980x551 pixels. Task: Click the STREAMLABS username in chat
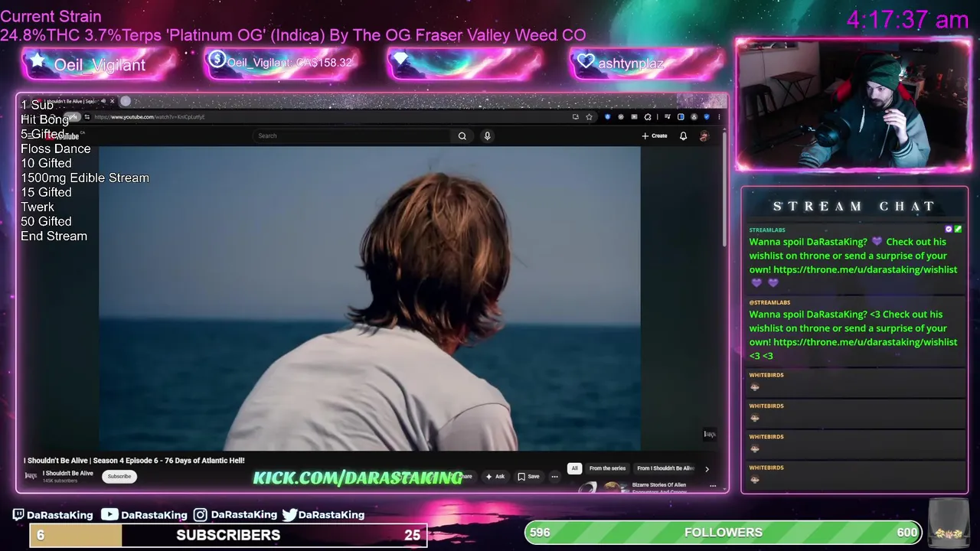[x=767, y=230]
